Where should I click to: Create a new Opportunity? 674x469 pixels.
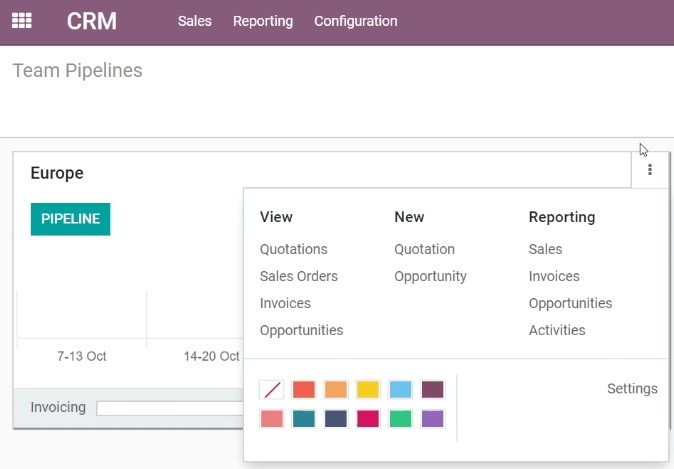click(x=430, y=276)
